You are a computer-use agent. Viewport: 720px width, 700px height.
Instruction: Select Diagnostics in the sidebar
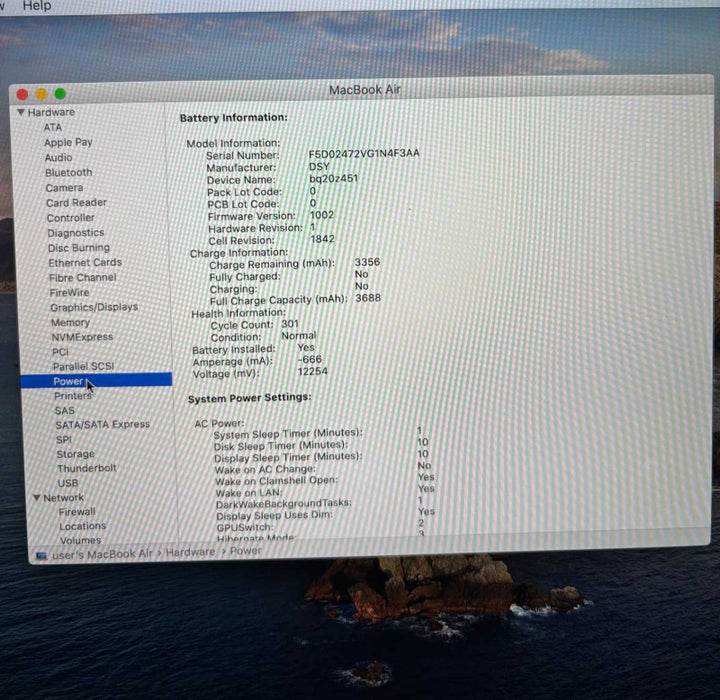[76, 233]
